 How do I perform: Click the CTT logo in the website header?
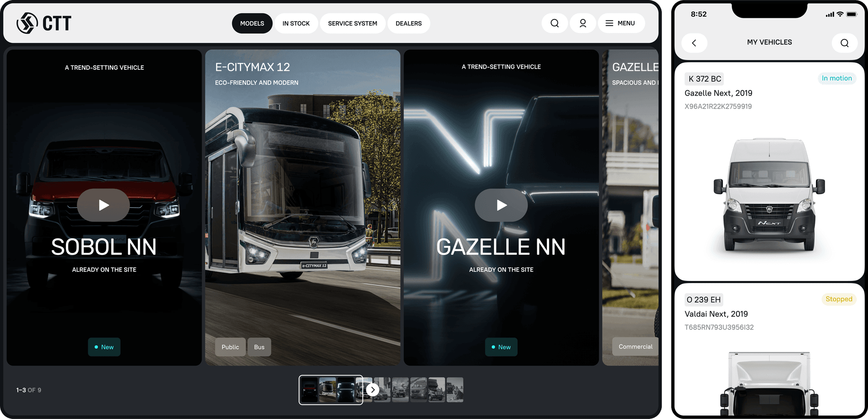click(x=44, y=23)
